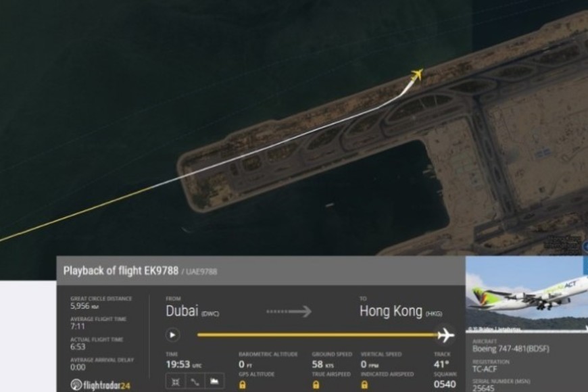Open the aircraft photo thumbnail
588x392 pixels.
click(x=526, y=295)
